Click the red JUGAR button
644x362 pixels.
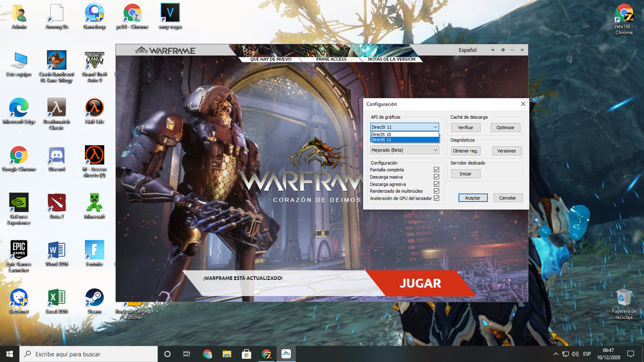(420, 284)
